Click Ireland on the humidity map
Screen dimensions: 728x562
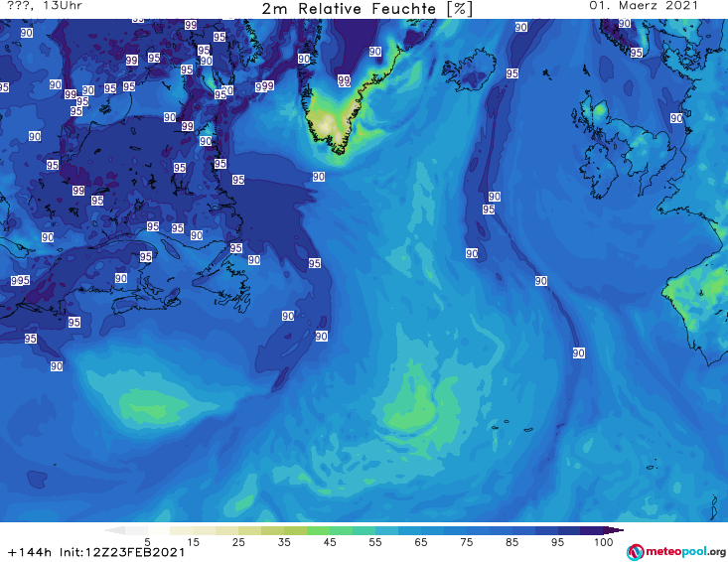coord(599,170)
